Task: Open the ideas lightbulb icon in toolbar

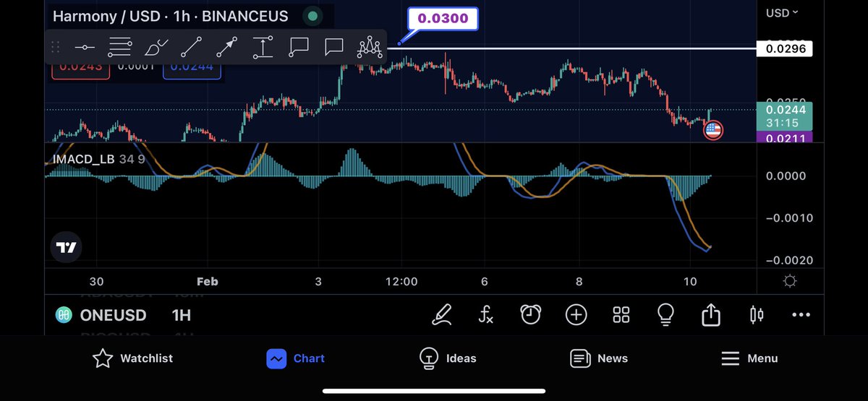Action: pyautogui.click(x=665, y=314)
